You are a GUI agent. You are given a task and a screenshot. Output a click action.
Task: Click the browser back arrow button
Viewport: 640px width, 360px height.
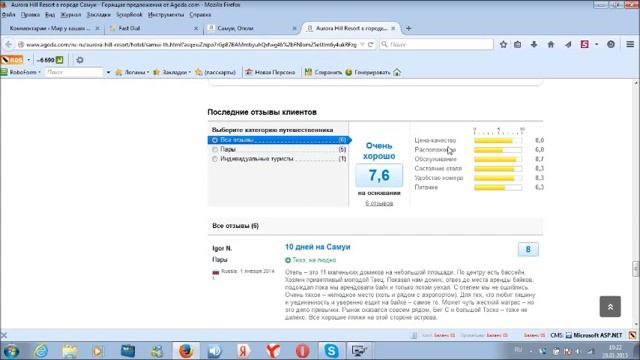[9, 44]
